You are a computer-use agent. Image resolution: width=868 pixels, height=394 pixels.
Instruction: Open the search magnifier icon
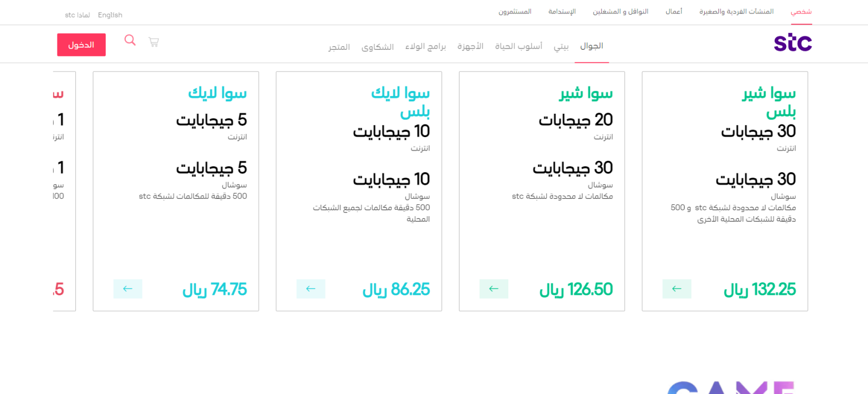pyautogui.click(x=130, y=40)
